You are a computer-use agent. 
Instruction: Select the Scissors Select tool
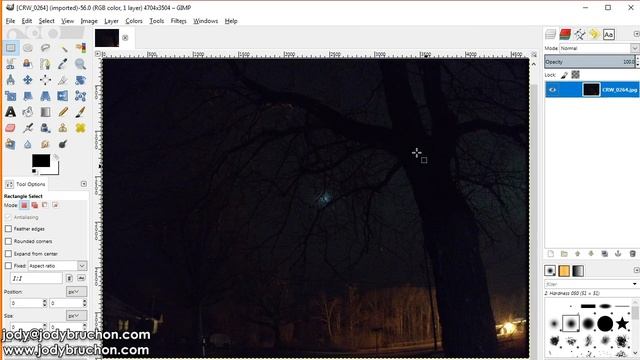(x=11, y=64)
